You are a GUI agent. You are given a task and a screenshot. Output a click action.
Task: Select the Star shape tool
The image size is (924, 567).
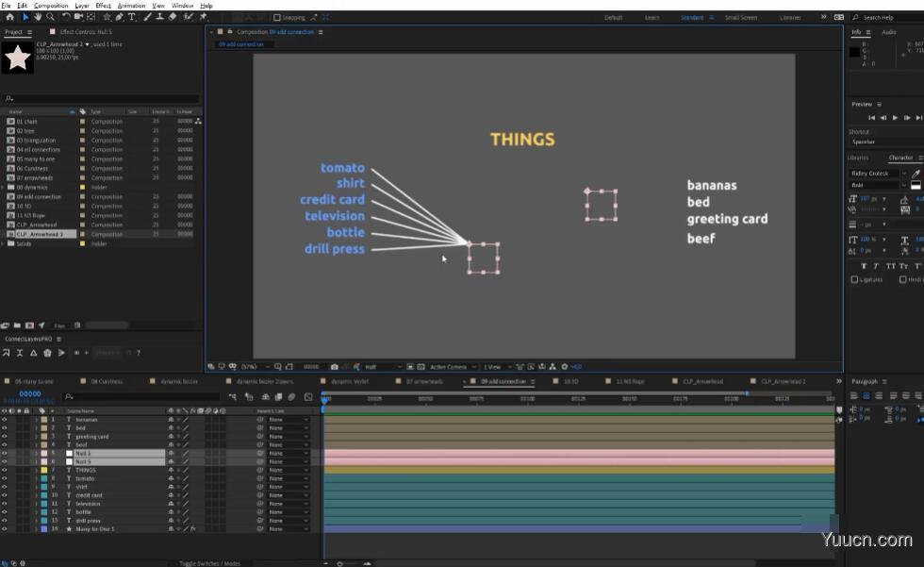click(x=107, y=17)
